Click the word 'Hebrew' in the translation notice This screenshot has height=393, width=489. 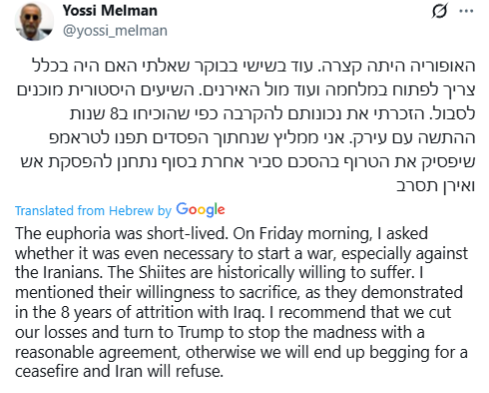[131, 211]
